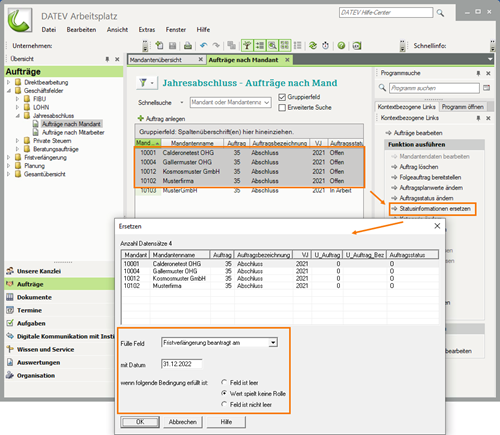Open the Schnellsuche dropdown arrow
500x435 pixels.
182,102
